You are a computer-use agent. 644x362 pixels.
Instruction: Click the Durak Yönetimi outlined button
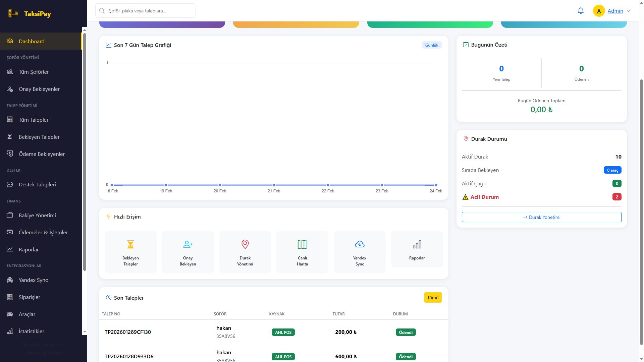pyautogui.click(x=541, y=217)
